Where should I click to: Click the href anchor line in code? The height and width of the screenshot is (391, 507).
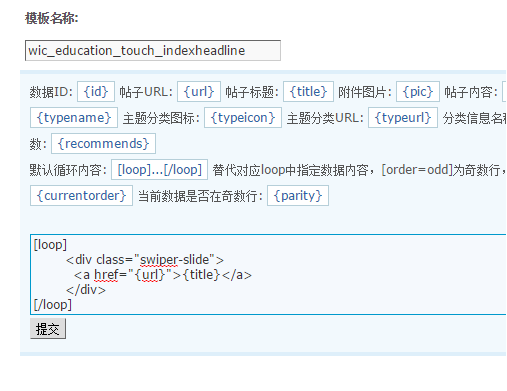pyautogui.click(x=163, y=275)
